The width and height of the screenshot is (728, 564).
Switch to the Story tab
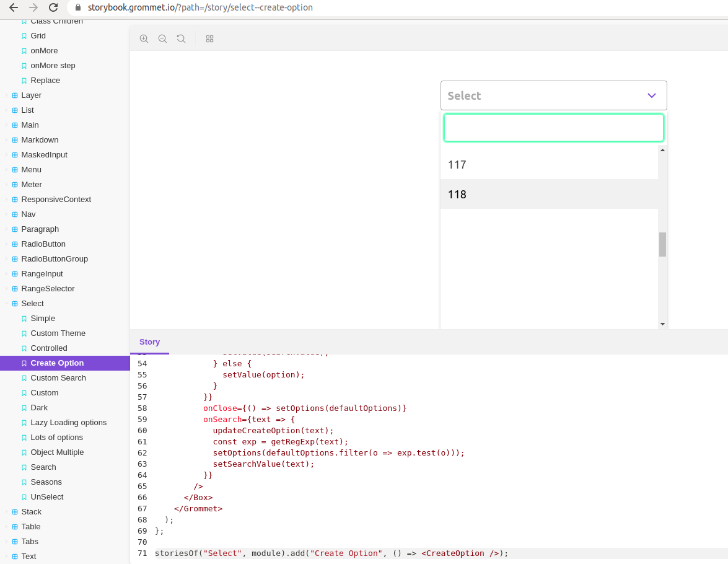point(149,342)
